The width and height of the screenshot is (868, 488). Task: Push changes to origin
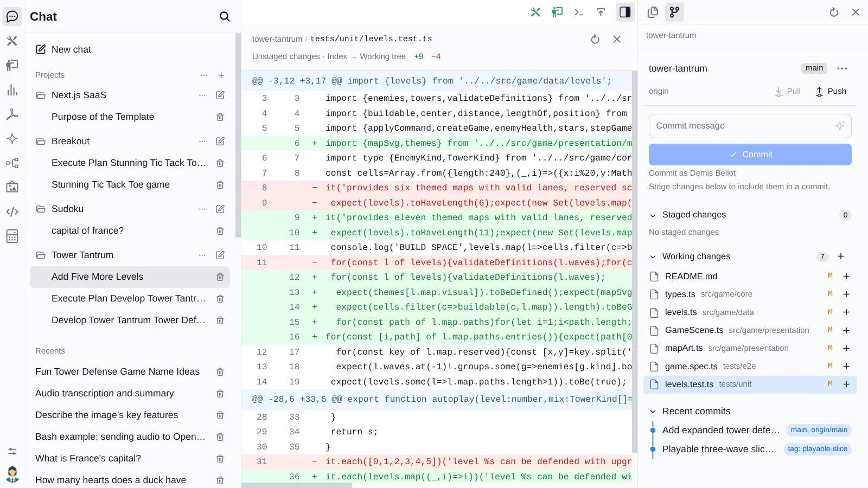[831, 92]
